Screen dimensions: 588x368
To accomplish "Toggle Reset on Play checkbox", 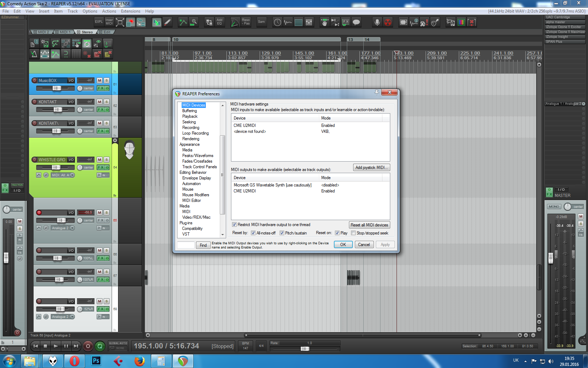I will (x=337, y=233).
